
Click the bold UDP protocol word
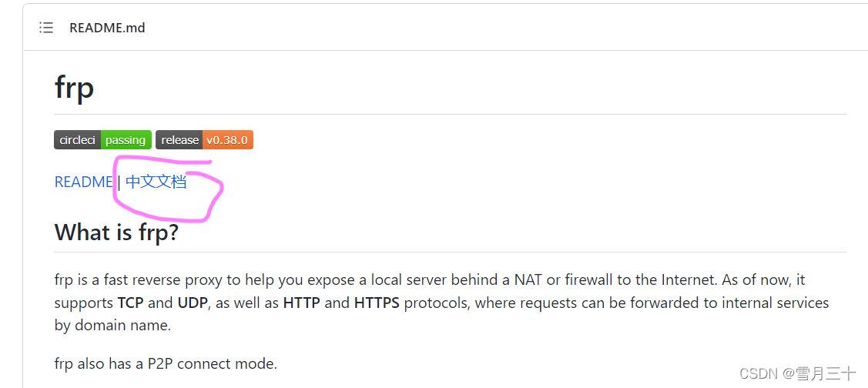coord(193,303)
